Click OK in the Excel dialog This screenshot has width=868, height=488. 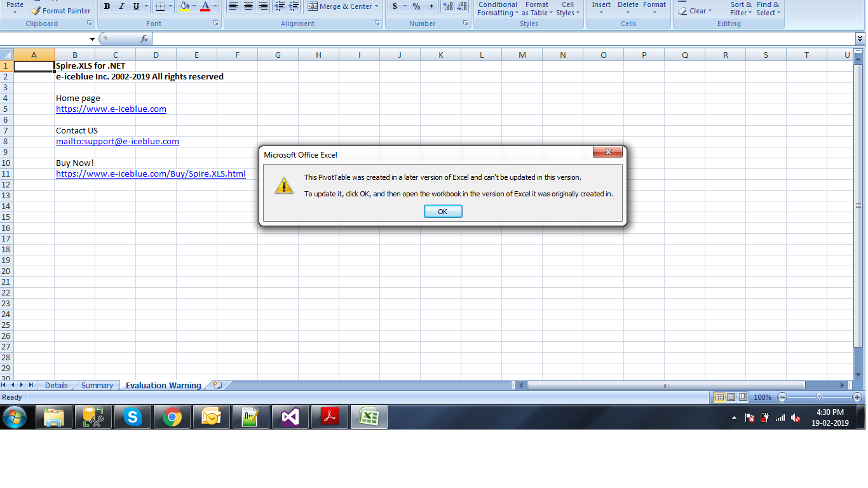click(443, 212)
